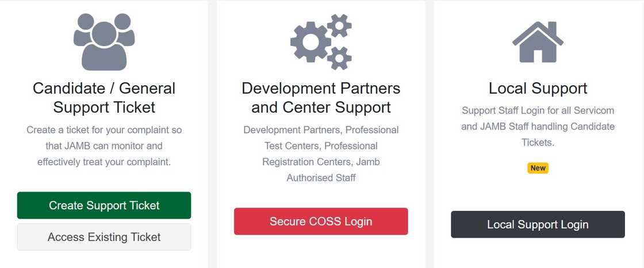Screen dimensions: 644x268
Task: Click the yellow New badge
Action: pos(538,168)
